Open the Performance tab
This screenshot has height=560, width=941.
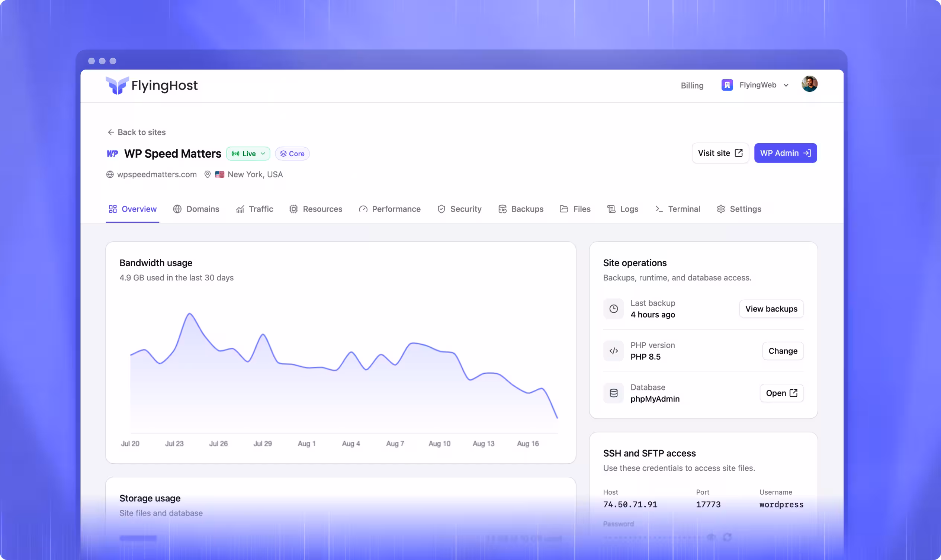[x=389, y=209]
